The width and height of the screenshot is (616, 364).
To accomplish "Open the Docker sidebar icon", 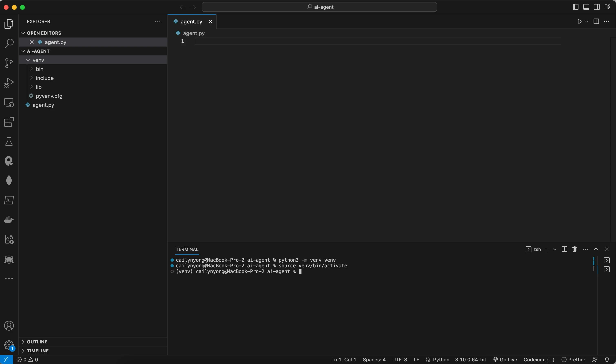I will click(x=9, y=220).
